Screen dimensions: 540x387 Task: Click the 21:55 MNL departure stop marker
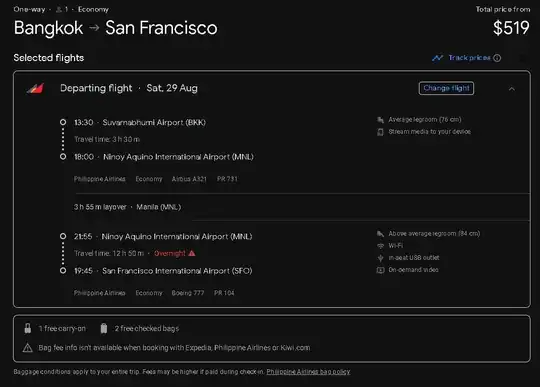(x=63, y=236)
